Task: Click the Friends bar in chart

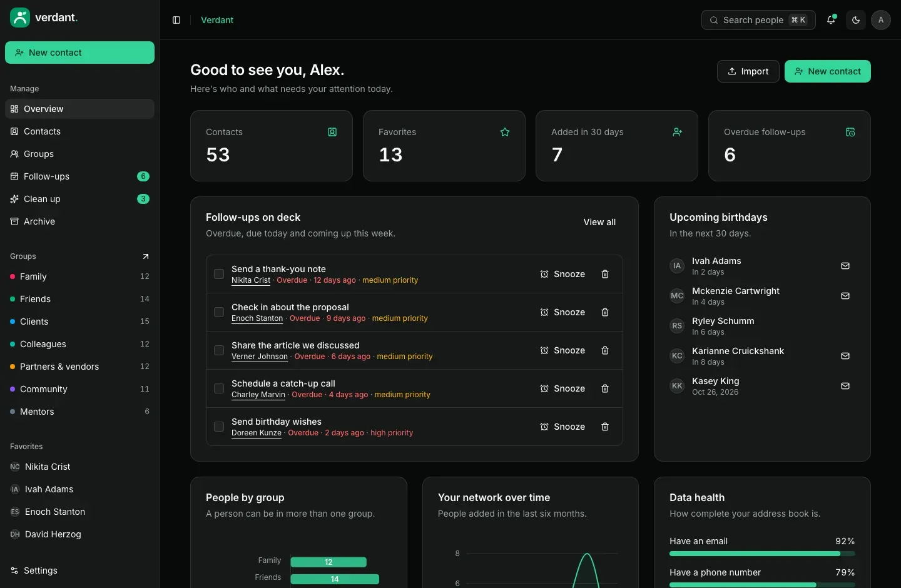Action: [x=335, y=579]
